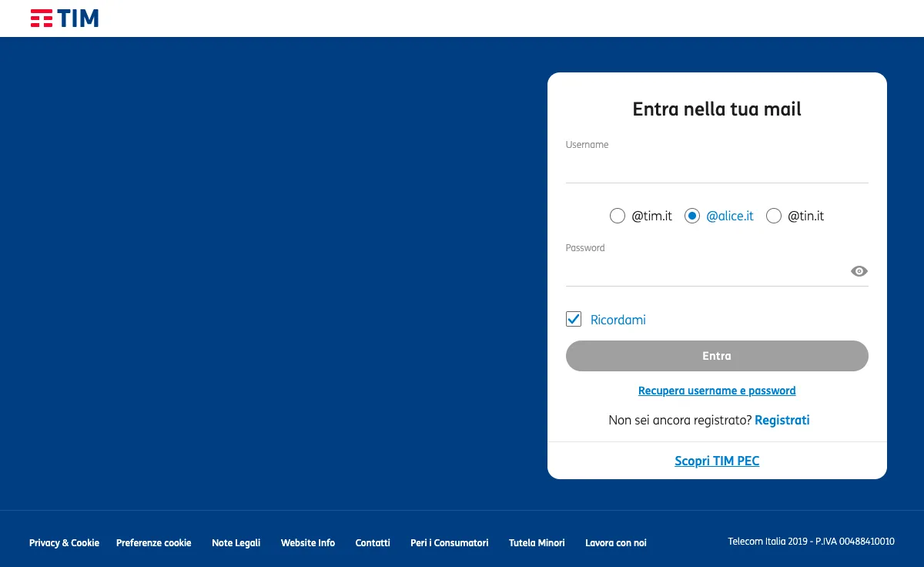
Task: Focus the Username input field
Action: click(717, 168)
